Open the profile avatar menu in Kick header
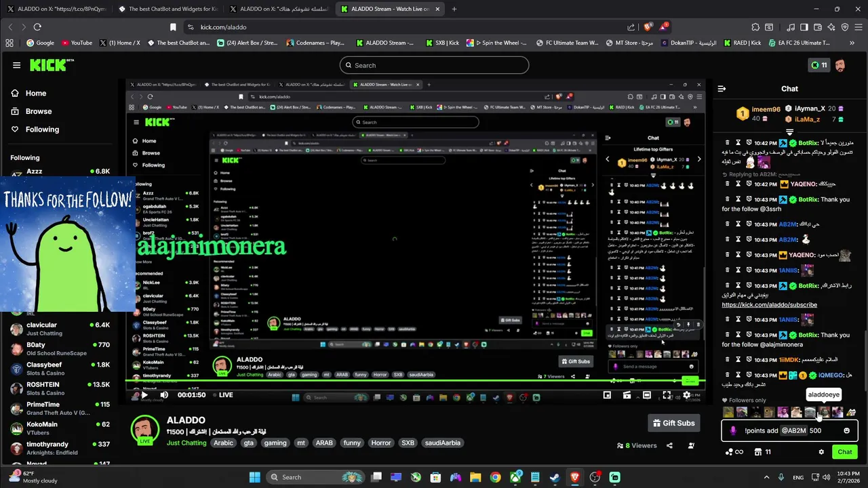The height and width of the screenshot is (488, 868). point(840,65)
